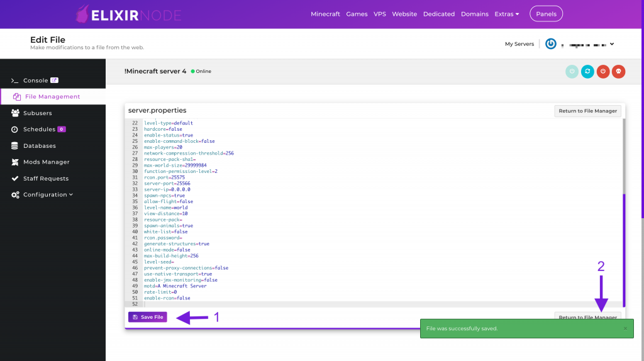Click the motd=A Minecraft Server line
Screen dimensions: 644x361
click(x=175, y=286)
